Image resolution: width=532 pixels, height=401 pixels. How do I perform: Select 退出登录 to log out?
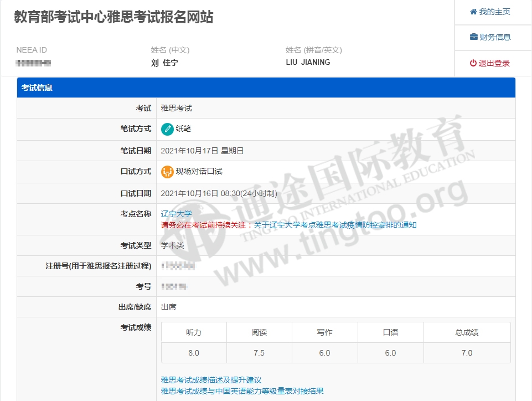[x=489, y=63]
